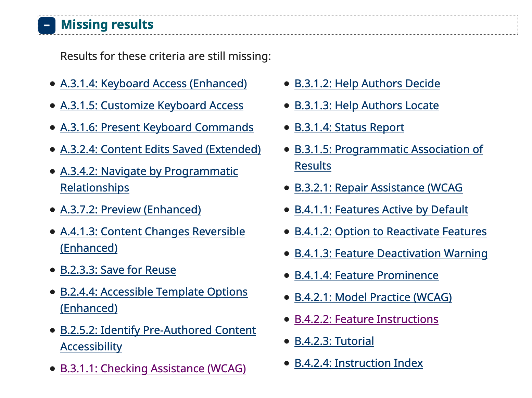
Task: Open A.3.7.2: Preview (Enhanced)
Action: coord(131,209)
